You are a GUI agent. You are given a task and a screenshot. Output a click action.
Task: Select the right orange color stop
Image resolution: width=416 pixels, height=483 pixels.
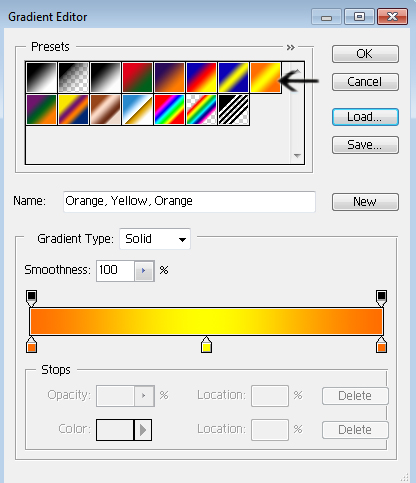381,345
